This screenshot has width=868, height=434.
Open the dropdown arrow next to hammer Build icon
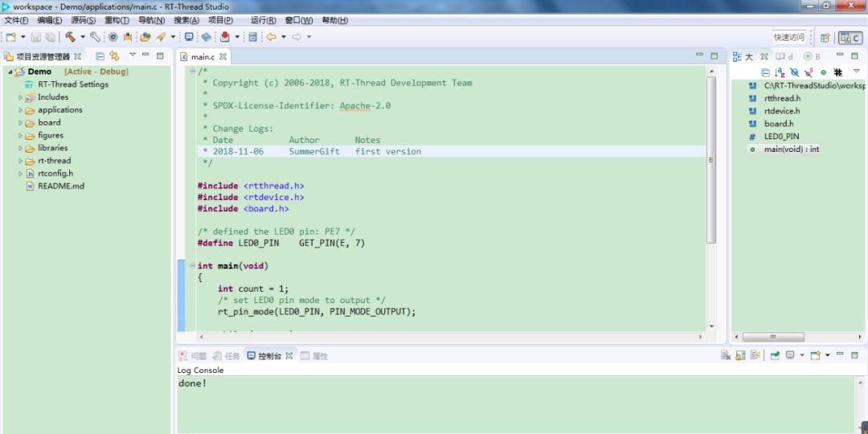point(83,37)
